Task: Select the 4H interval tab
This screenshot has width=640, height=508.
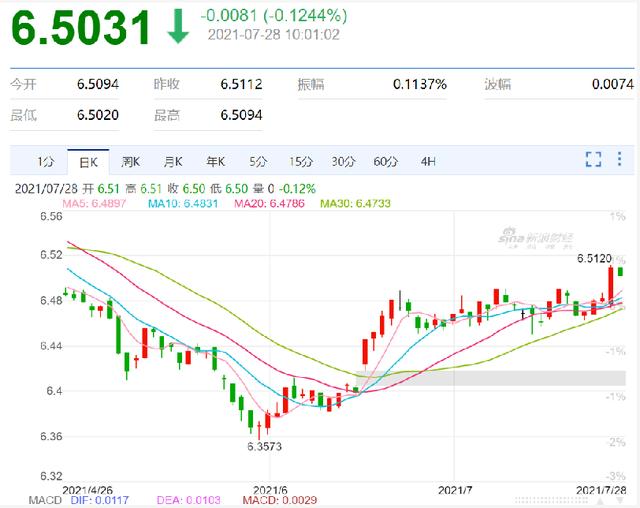Action: tap(428, 162)
